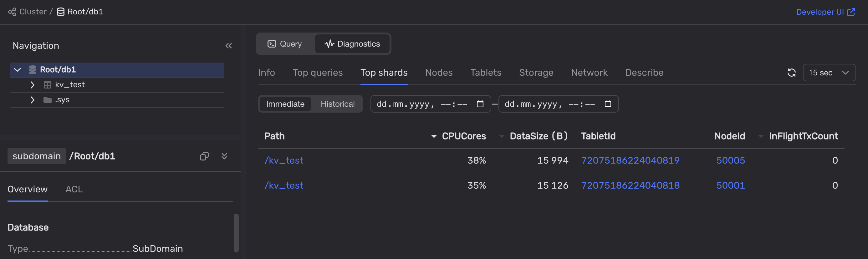Screen dimensions: 868x259
Task: Click the double-chevron-down icon beside /Root/db1
Action: [224, 156]
